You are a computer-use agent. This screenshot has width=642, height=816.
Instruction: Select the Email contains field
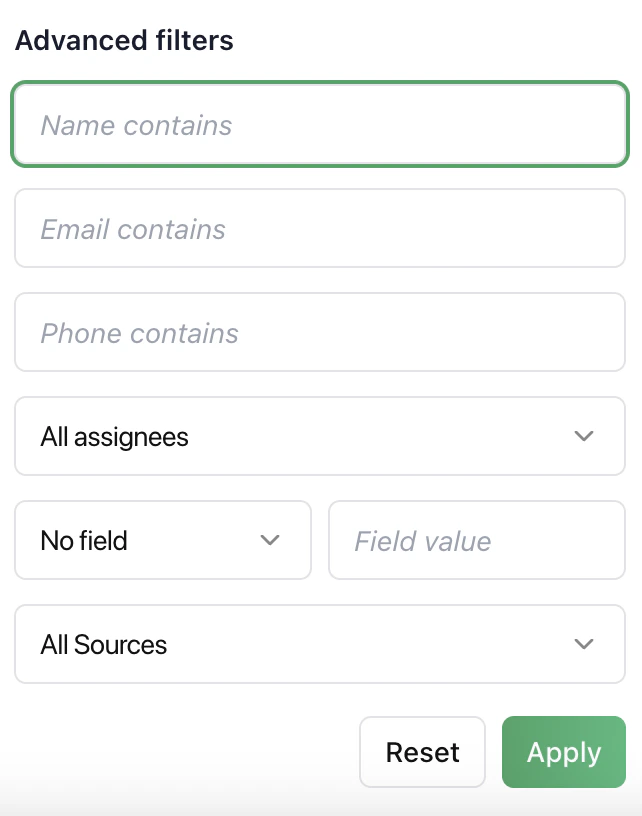point(320,228)
